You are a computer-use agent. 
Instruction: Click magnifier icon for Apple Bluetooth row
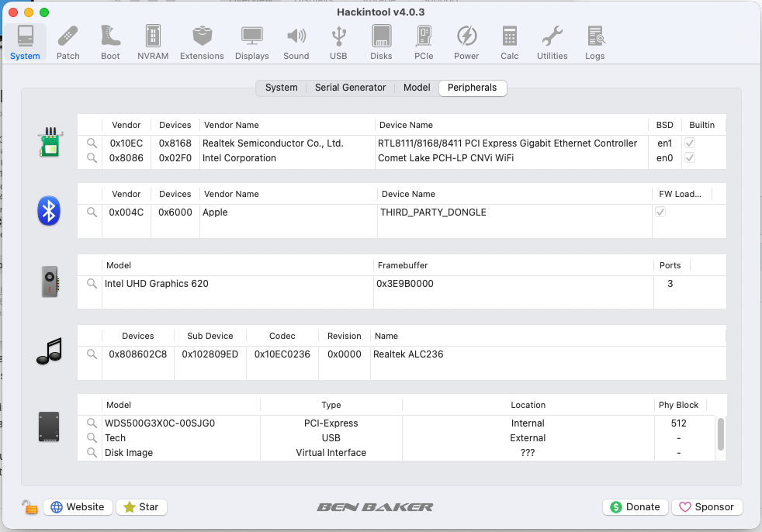coord(92,212)
